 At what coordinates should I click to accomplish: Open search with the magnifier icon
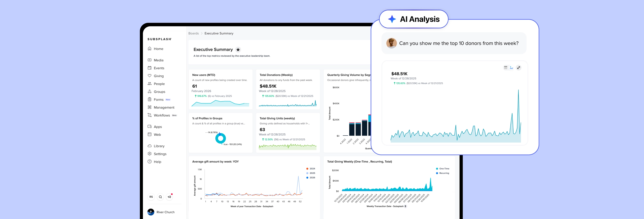tap(160, 197)
